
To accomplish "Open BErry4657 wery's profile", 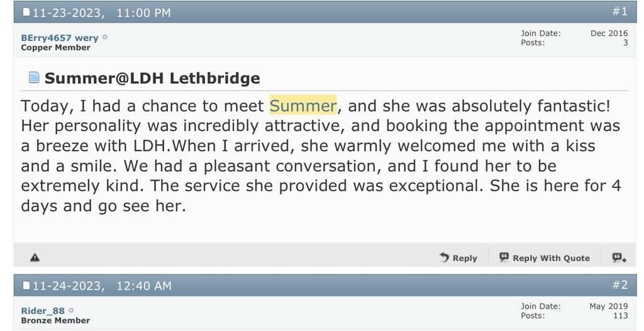I will (x=59, y=37).
